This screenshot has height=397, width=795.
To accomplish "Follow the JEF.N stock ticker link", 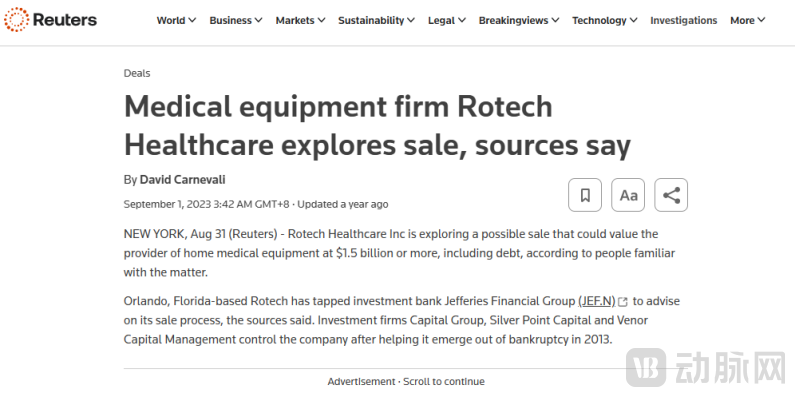I will [x=596, y=301].
